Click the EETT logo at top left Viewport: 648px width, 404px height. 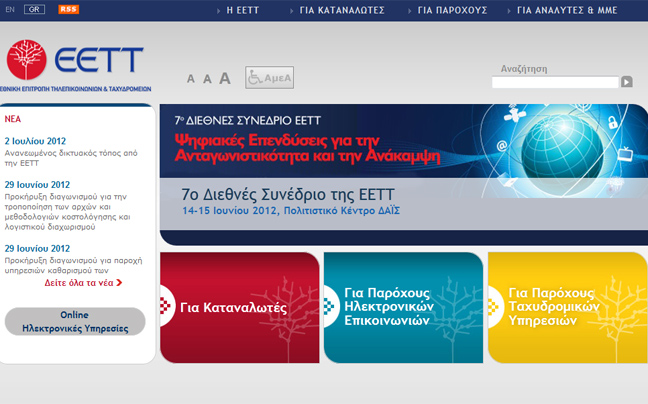pyautogui.click(x=75, y=65)
